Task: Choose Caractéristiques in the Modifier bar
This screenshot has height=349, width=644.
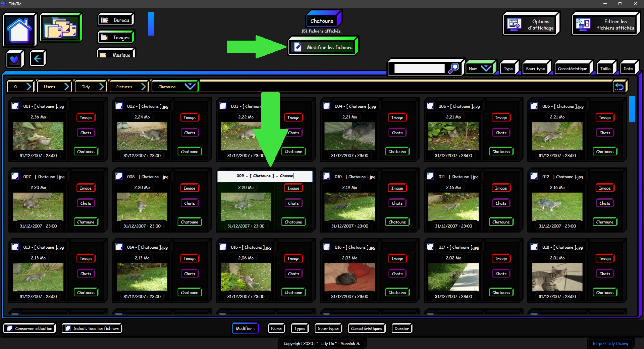Action: coord(367,328)
